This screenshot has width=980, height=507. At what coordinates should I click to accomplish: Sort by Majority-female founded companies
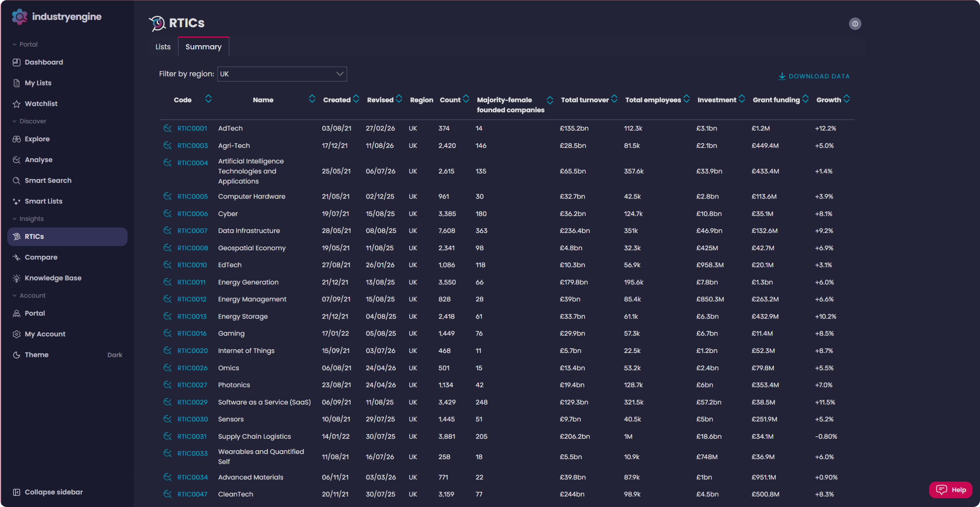(x=550, y=100)
